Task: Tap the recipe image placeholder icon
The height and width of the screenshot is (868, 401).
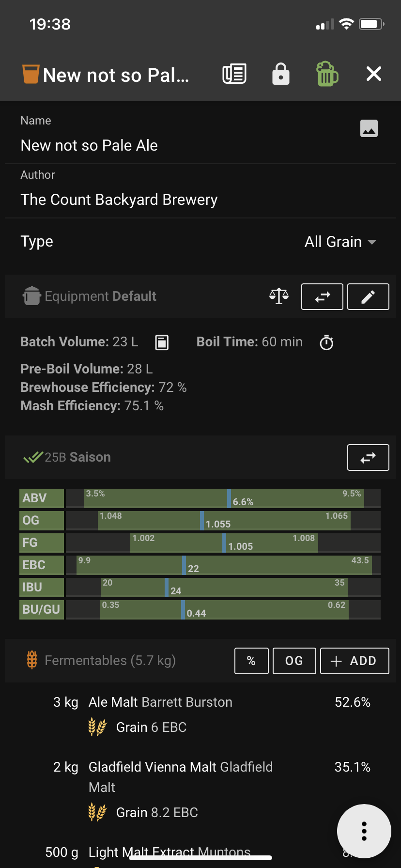Action: [369, 128]
